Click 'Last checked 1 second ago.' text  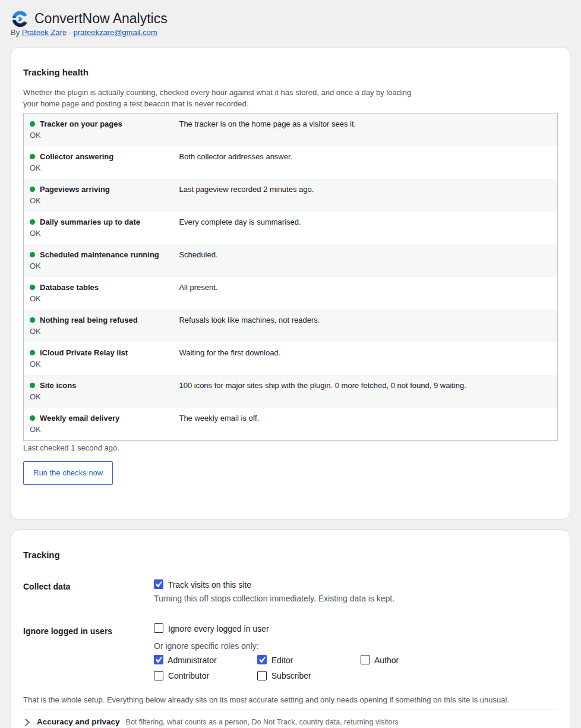pyautogui.click(x=71, y=448)
